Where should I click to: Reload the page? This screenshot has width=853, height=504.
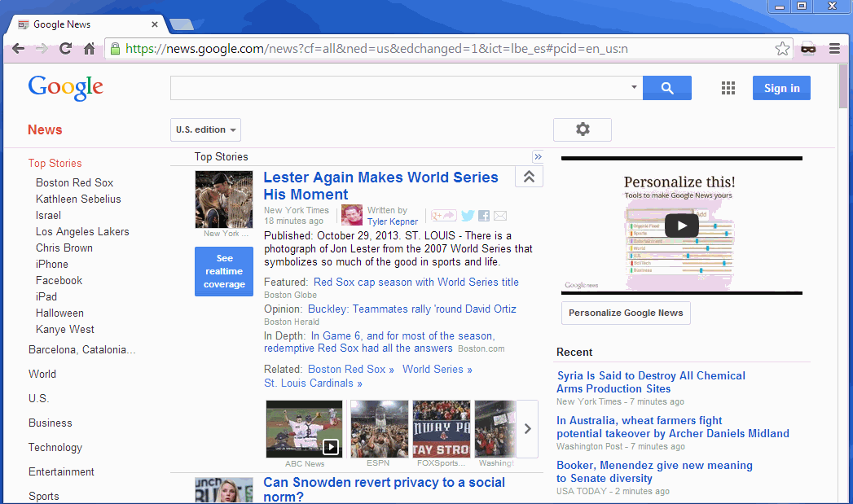pos(64,49)
